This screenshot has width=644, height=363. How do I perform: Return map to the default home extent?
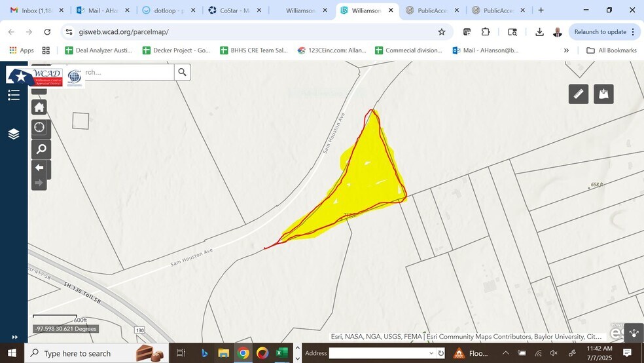[39, 107]
